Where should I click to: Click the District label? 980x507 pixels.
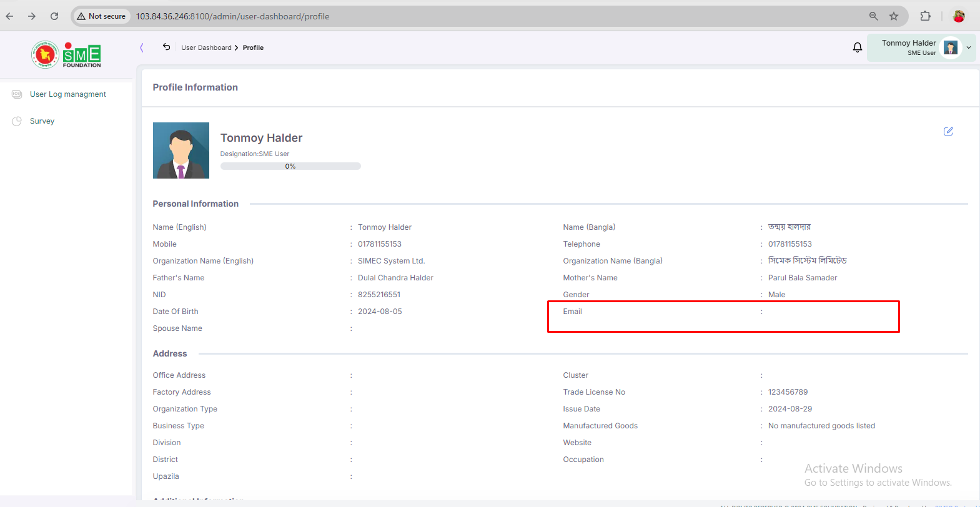pyautogui.click(x=166, y=460)
